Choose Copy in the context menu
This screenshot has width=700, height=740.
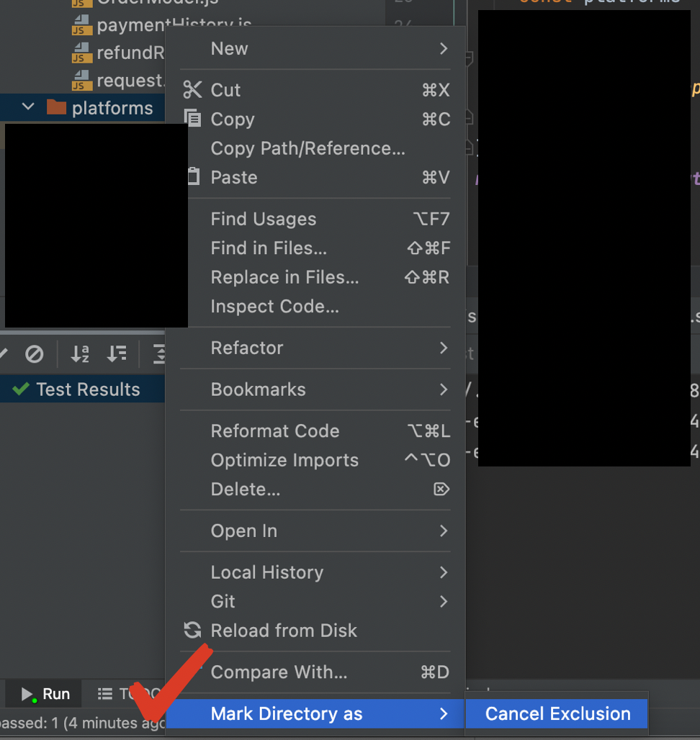point(315,119)
